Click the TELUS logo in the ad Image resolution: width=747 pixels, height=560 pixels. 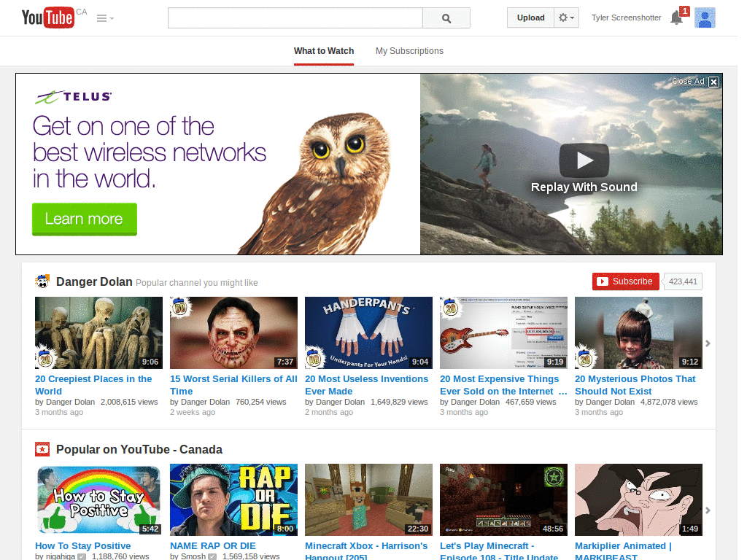coord(74,97)
